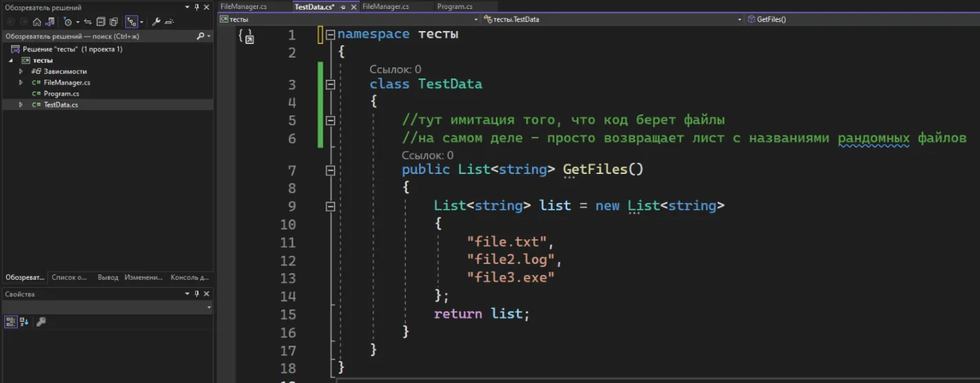Toggle Categorized view in Properties panel
This screenshot has width=980, height=383.
pos(10,321)
